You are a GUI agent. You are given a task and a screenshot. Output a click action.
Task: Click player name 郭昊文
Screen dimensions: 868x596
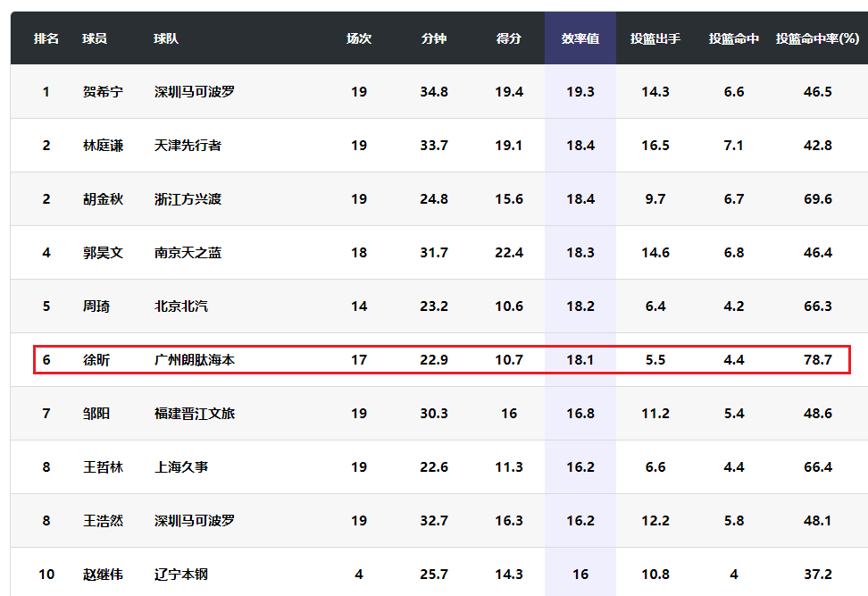(x=103, y=253)
